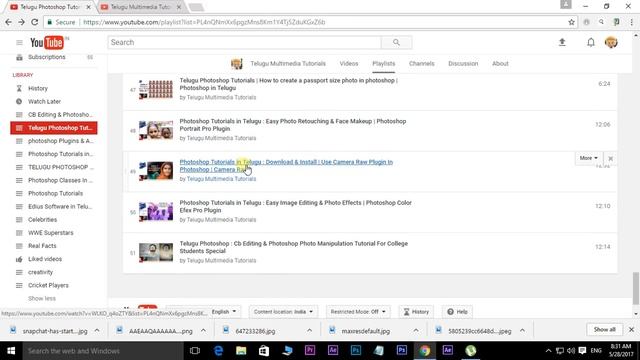Screen dimensions: 640x360
Task: Click the footer Help button
Action: (x=457, y=311)
